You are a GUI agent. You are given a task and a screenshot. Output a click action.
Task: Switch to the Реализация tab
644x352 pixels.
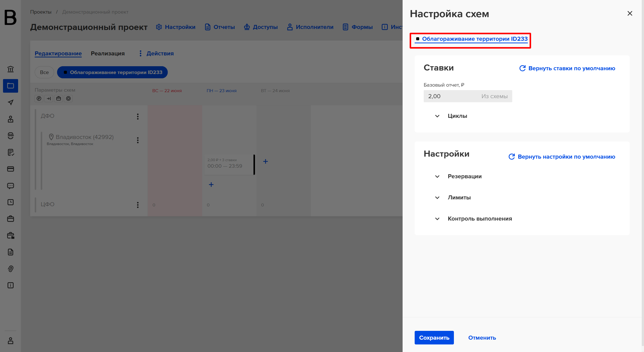[x=108, y=53]
